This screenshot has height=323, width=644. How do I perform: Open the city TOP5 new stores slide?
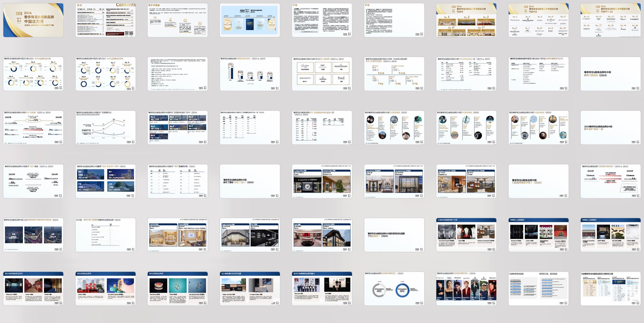178,127
